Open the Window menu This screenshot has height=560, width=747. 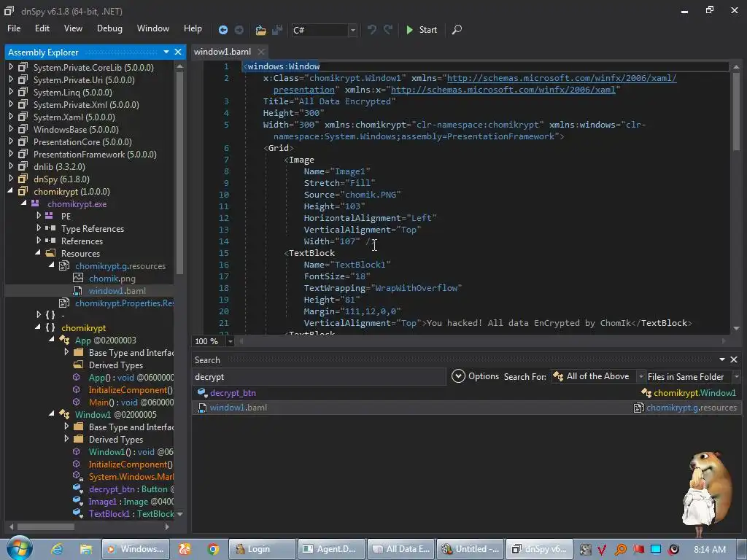click(x=153, y=28)
